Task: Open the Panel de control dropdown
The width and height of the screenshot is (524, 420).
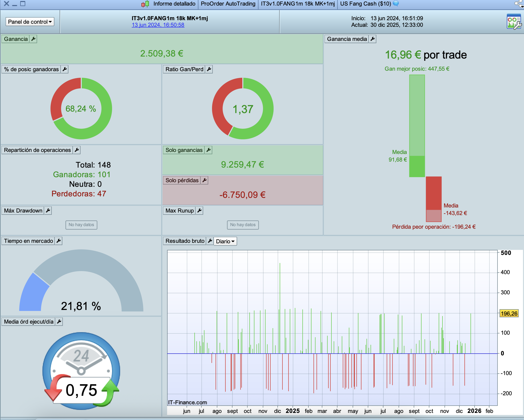Action: click(30, 22)
